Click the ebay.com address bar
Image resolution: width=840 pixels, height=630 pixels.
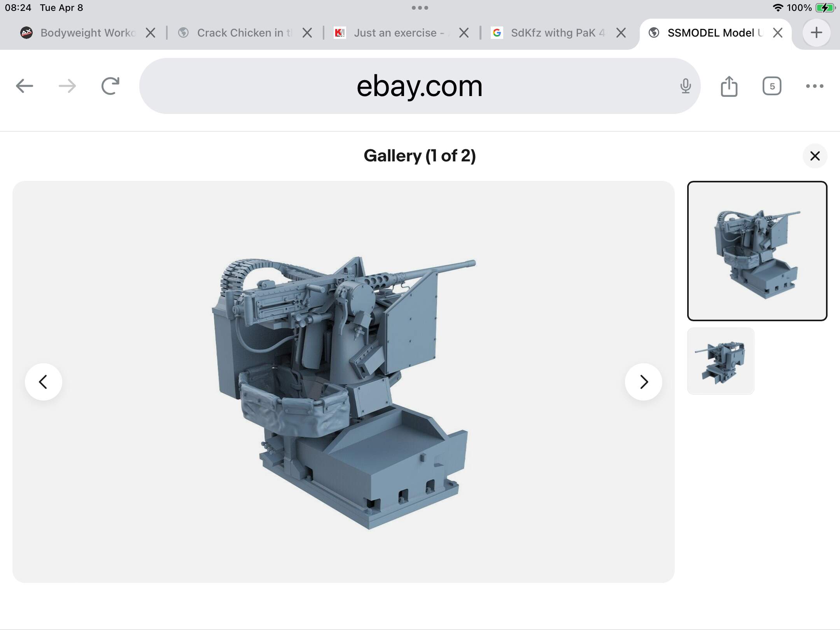[x=420, y=86]
